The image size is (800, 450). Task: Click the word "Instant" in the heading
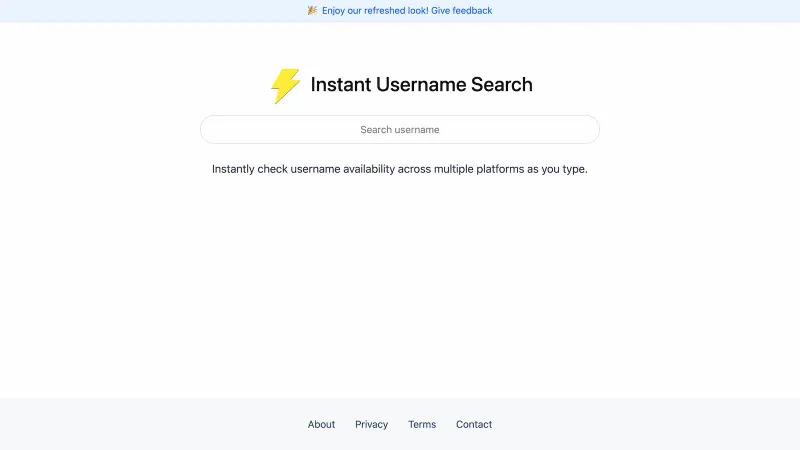coord(340,85)
